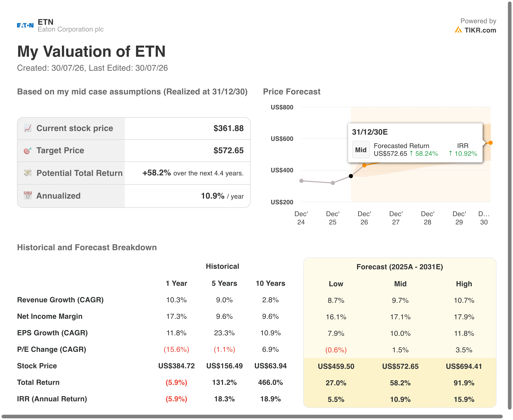513x420 pixels.
Task: Click the 5 Years historical column header
Action: 224,283
